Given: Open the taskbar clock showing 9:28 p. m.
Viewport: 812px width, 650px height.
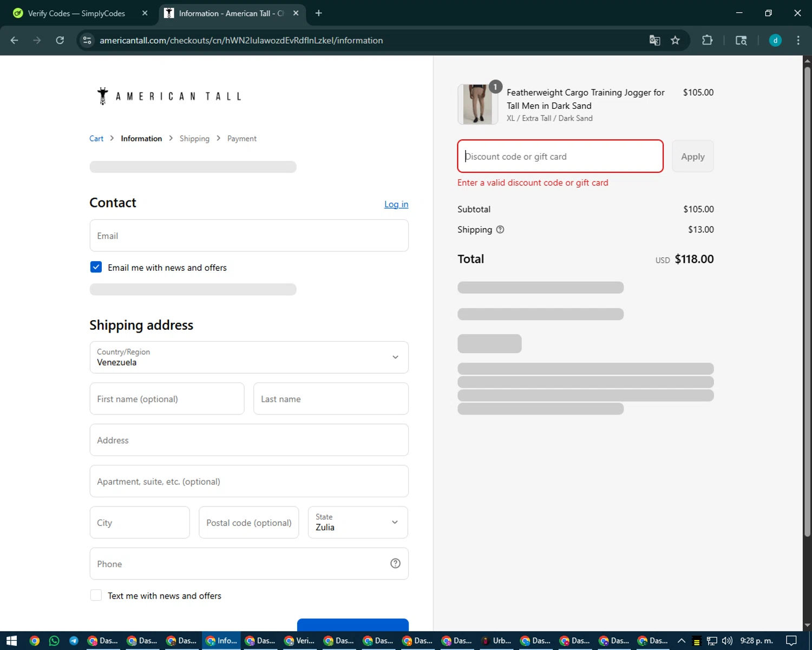Looking at the screenshot, I should (756, 641).
